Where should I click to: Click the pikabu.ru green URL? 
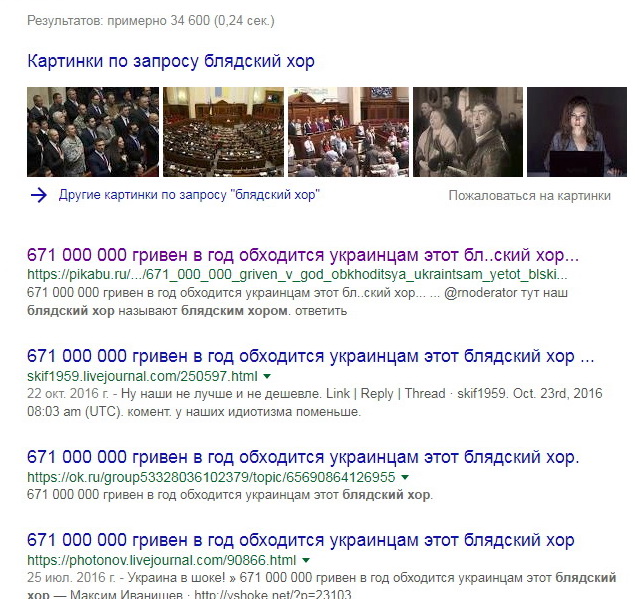pos(297,275)
